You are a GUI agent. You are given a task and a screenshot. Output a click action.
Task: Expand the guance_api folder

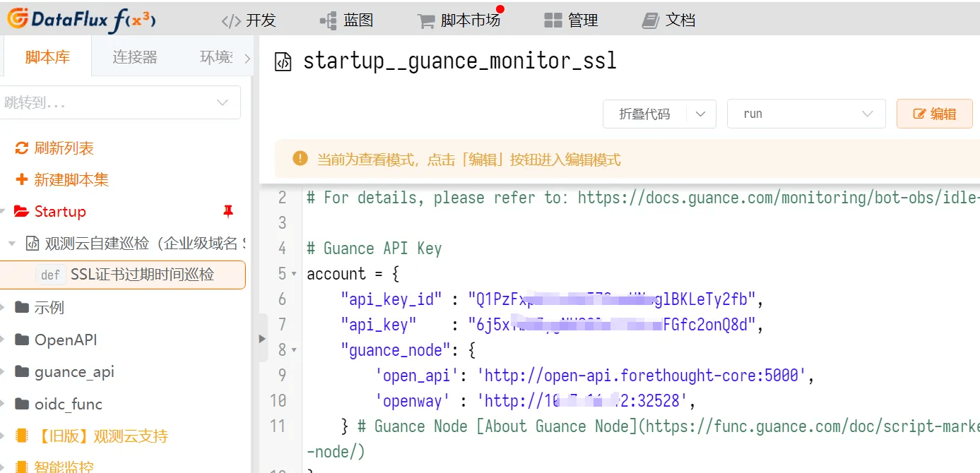[3, 371]
